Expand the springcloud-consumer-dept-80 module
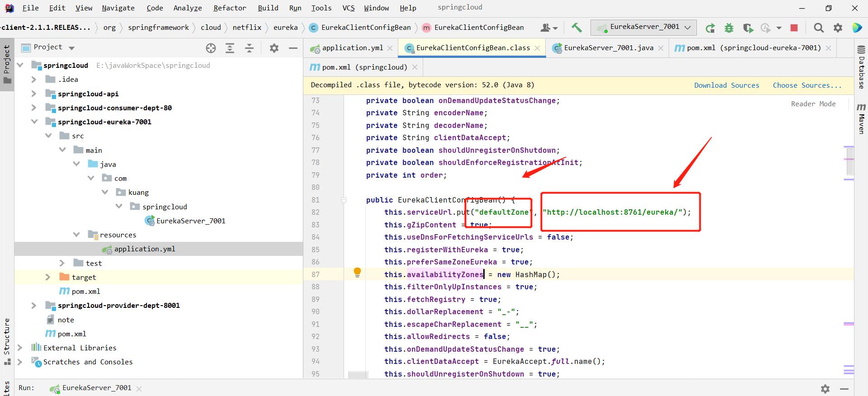The height and width of the screenshot is (396, 868). [x=34, y=108]
